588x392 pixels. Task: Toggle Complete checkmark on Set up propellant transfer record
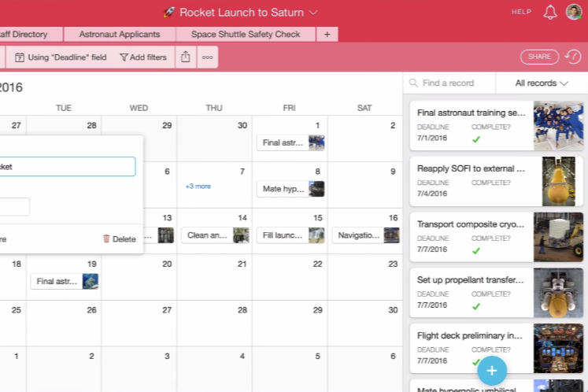pos(475,306)
